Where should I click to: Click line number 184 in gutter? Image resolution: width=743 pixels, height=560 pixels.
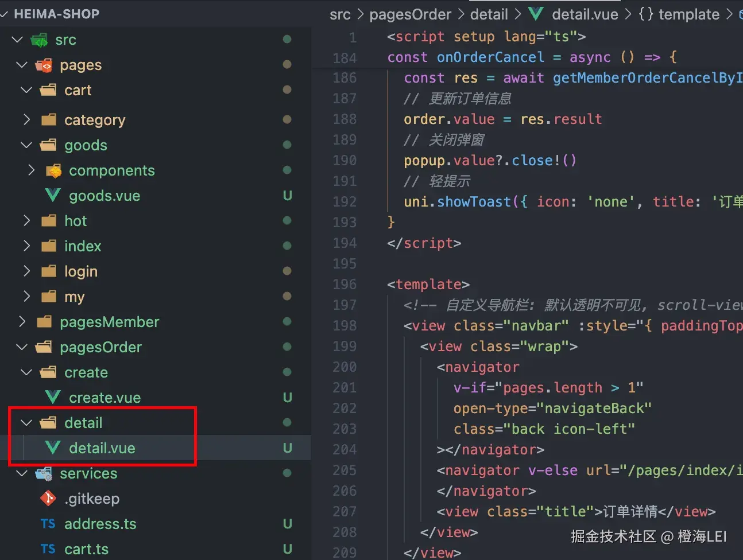(x=345, y=58)
